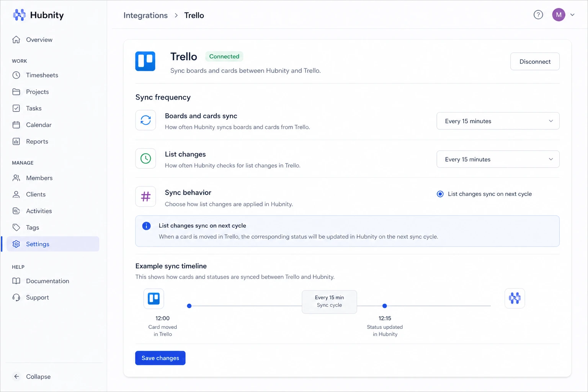Click the Trello breadcrumb label
The width and height of the screenshot is (588, 392).
194,15
